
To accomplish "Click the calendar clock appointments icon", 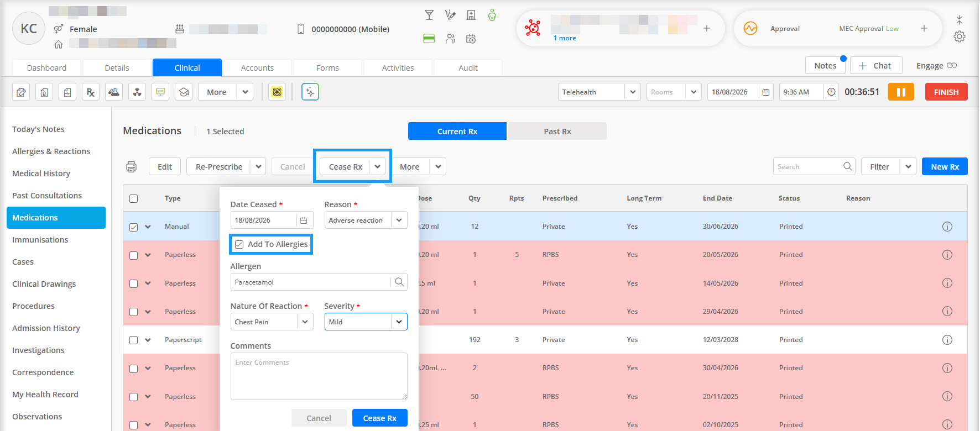I will [x=471, y=39].
